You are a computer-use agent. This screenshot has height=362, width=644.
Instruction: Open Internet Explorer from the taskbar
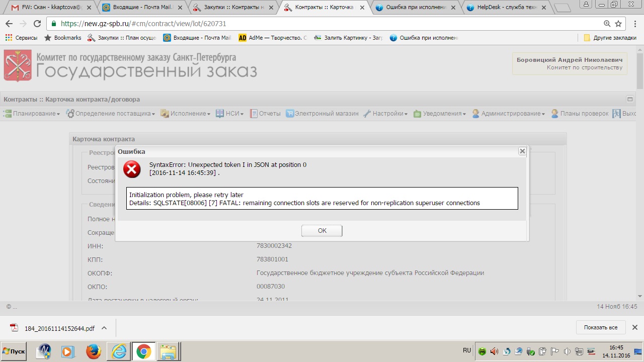pos(119,351)
